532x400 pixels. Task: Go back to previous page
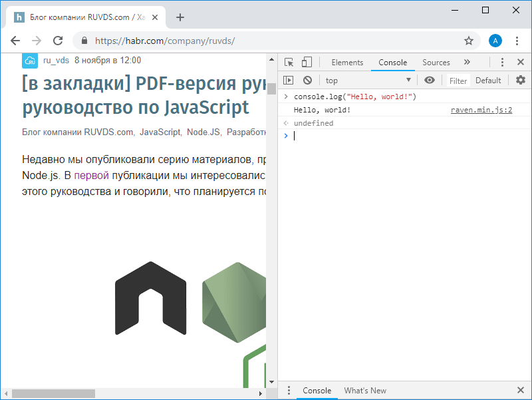pos(15,41)
